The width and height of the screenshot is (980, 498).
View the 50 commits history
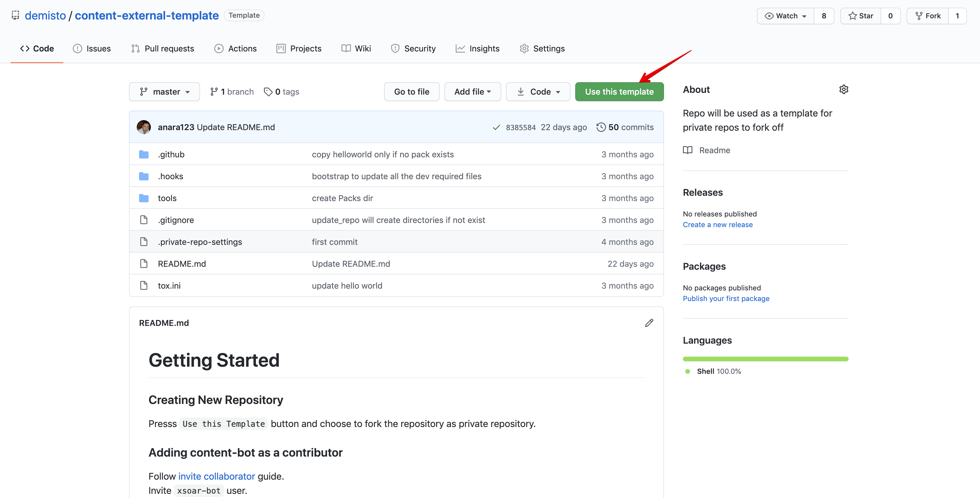point(625,127)
